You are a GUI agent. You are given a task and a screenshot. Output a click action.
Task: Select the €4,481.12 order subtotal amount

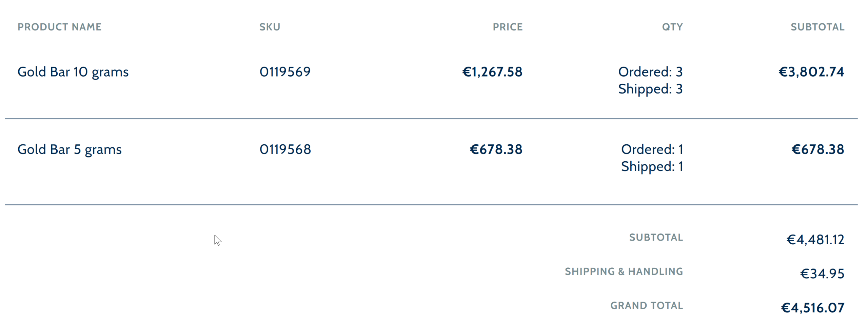[815, 240]
